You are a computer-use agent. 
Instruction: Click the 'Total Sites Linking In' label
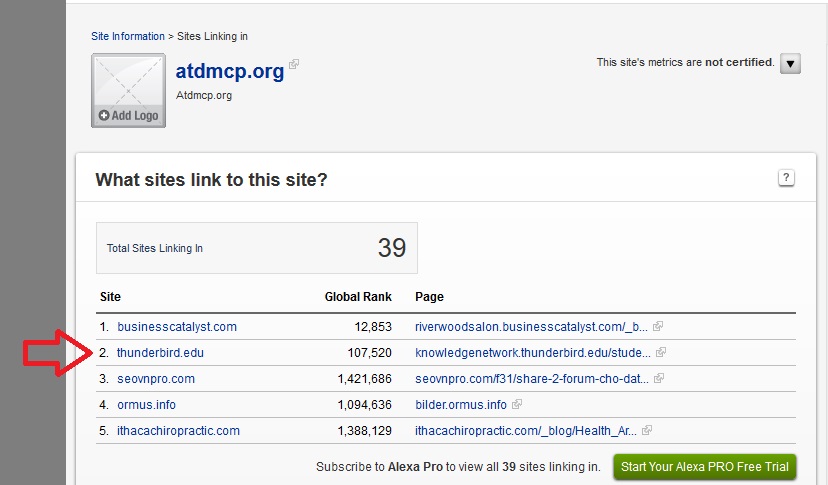click(x=155, y=248)
